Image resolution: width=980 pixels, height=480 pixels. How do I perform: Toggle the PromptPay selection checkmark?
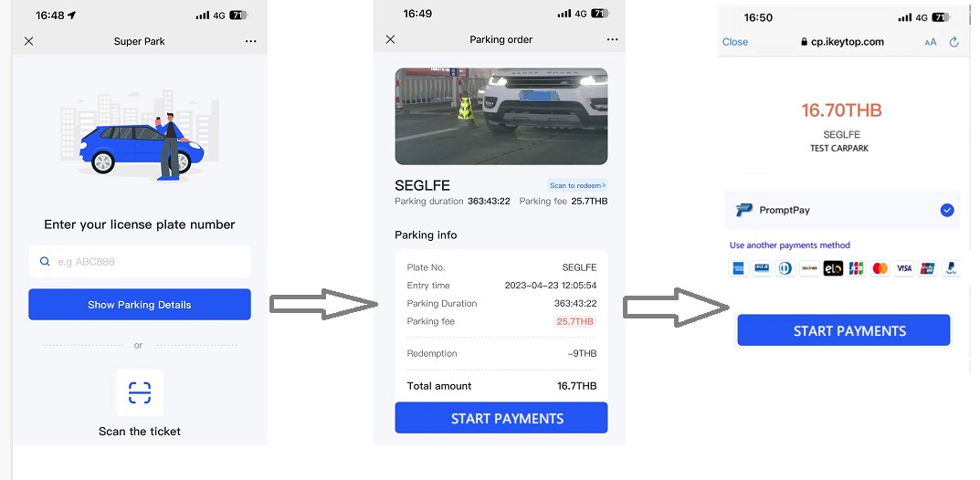point(947,211)
